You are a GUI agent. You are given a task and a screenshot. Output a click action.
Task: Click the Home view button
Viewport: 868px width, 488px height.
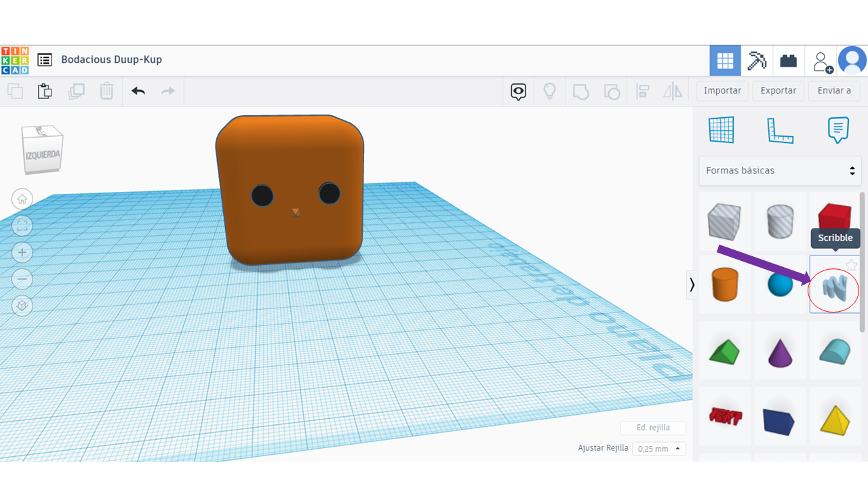click(x=22, y=199)
